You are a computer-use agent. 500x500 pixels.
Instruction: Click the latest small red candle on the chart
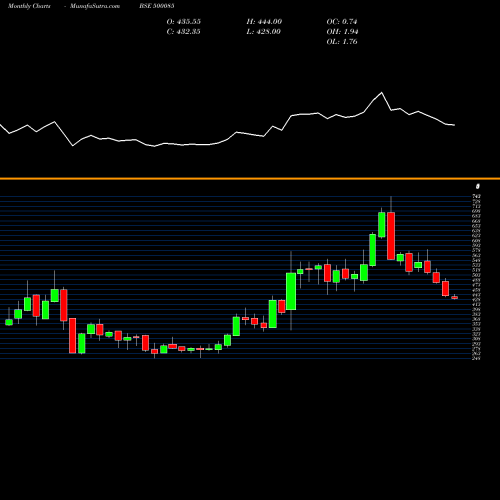click(455, 298)
